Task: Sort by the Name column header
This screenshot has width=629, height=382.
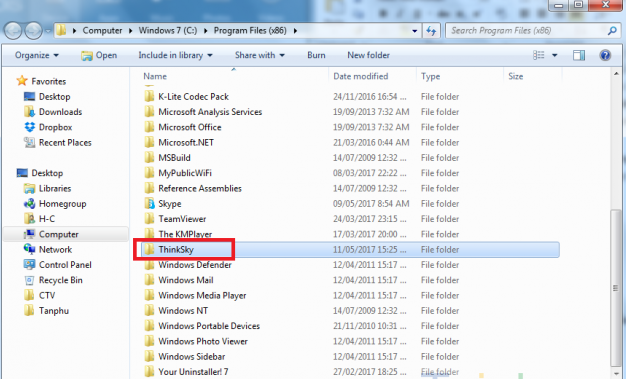Action: pos(155,76)
